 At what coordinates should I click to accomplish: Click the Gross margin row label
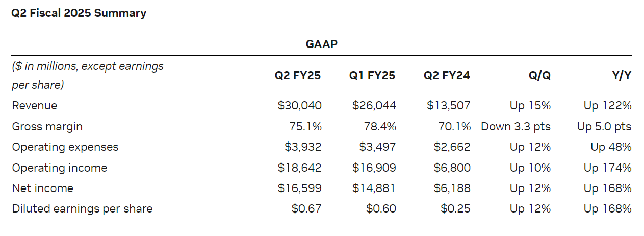[x=47, y=126]
